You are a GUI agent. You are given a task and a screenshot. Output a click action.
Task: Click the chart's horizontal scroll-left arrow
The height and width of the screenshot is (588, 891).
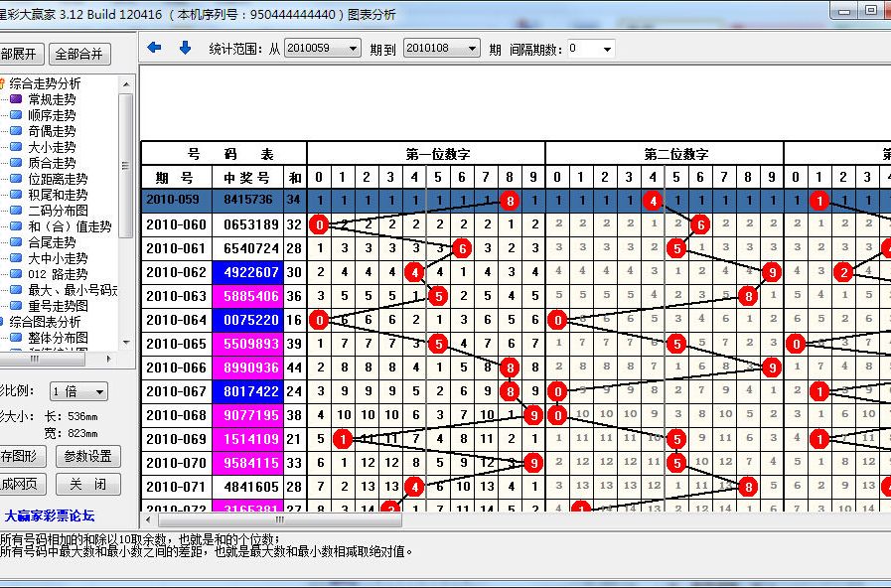point(148,519)
